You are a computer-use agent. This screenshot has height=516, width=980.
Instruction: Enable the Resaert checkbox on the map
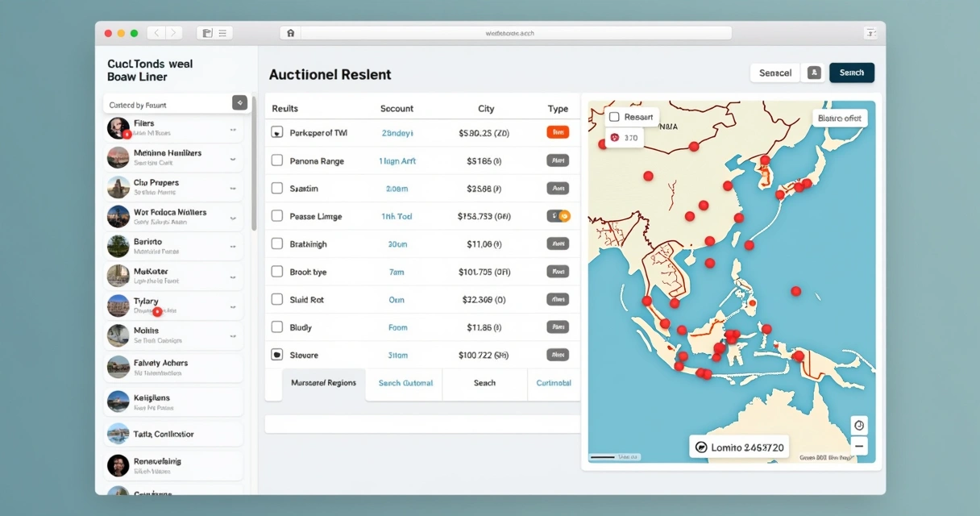pyautogui.click(x=614, y=118)
